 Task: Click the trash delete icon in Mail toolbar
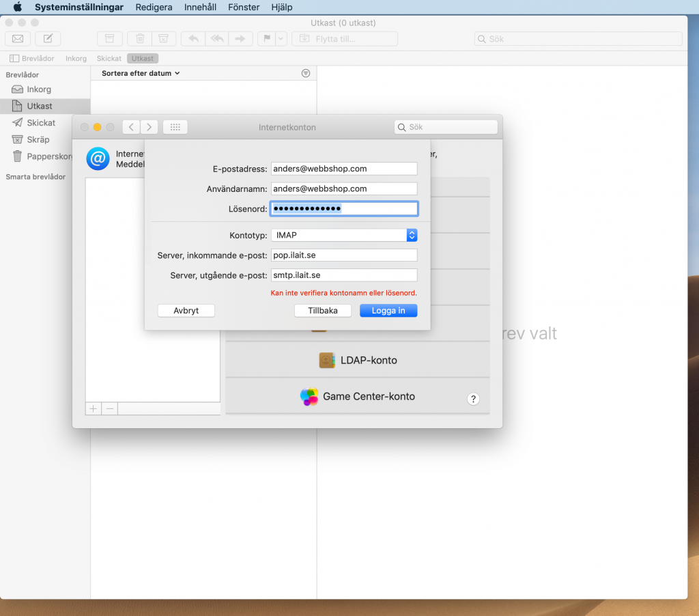[139, 39]
